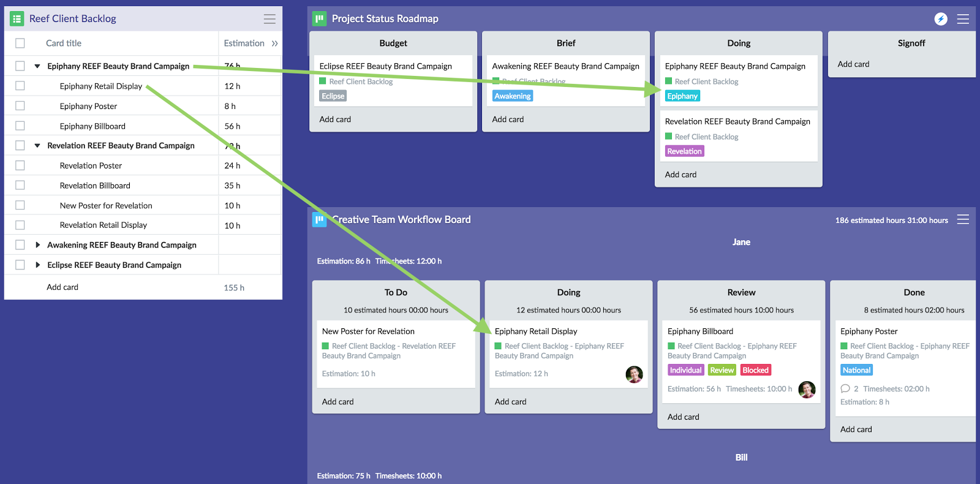Viewport: 980px width, 484px height.
Task: Expand backlog columns with double chevron
Action: pos(274,43)
